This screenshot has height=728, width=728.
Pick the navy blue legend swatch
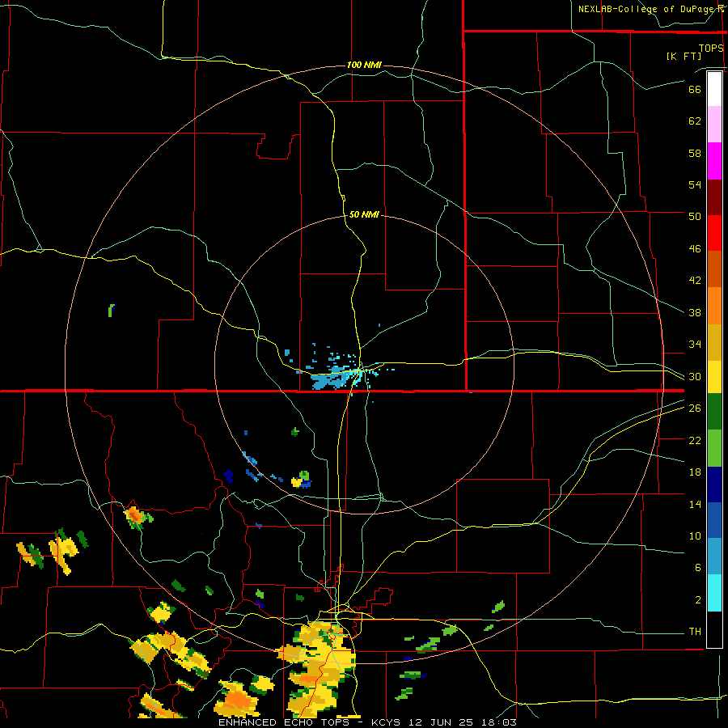[x=714, y=485]
